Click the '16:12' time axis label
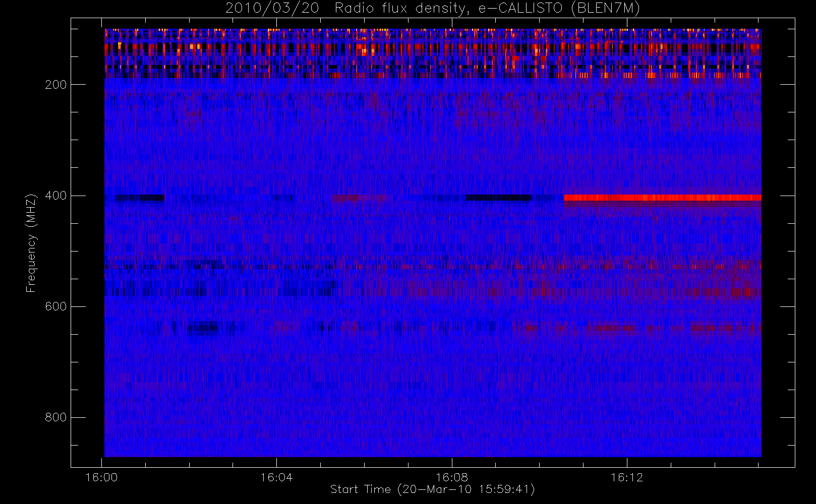Viewport: 816px width, 504px height. pyautogui.click(x=627, y=477)
